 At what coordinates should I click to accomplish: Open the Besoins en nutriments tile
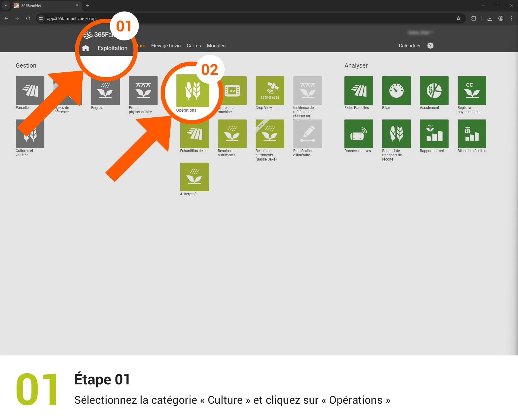[x=232, y=134]
